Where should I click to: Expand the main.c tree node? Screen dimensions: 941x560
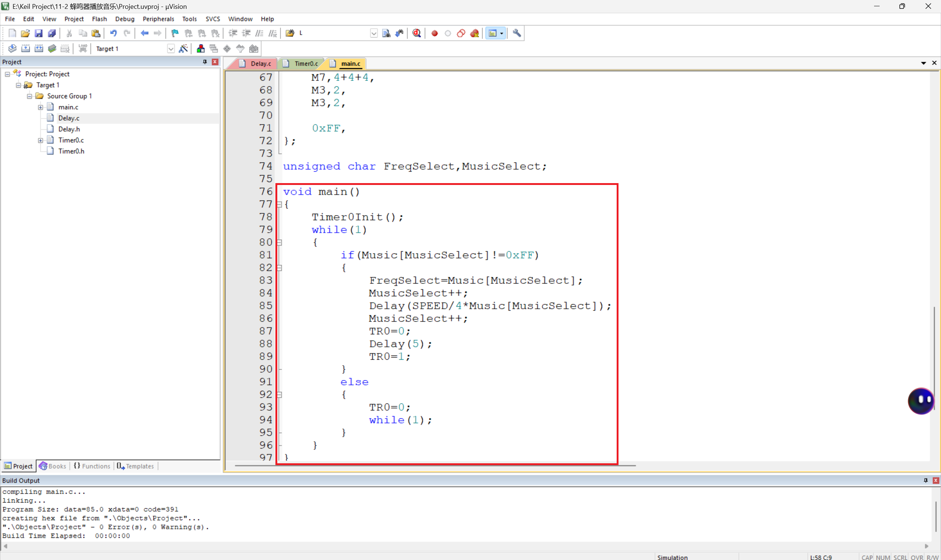pos(40,107)
